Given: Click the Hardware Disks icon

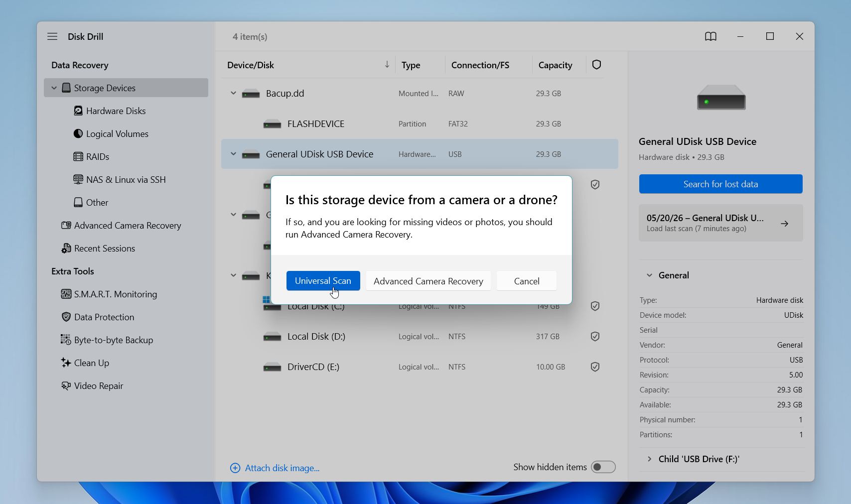Looking at the screenshot, I should 78,111.
